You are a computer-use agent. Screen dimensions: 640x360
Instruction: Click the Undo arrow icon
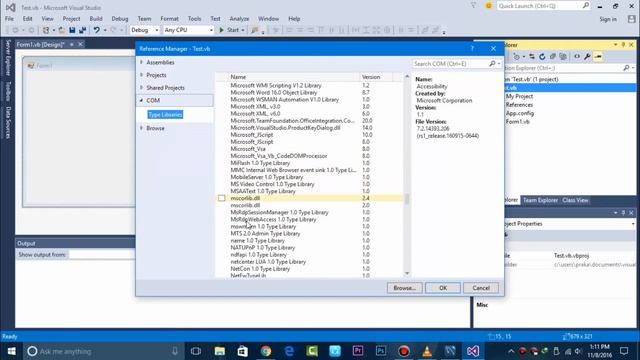pyautogui.click(x=96, y=30)
